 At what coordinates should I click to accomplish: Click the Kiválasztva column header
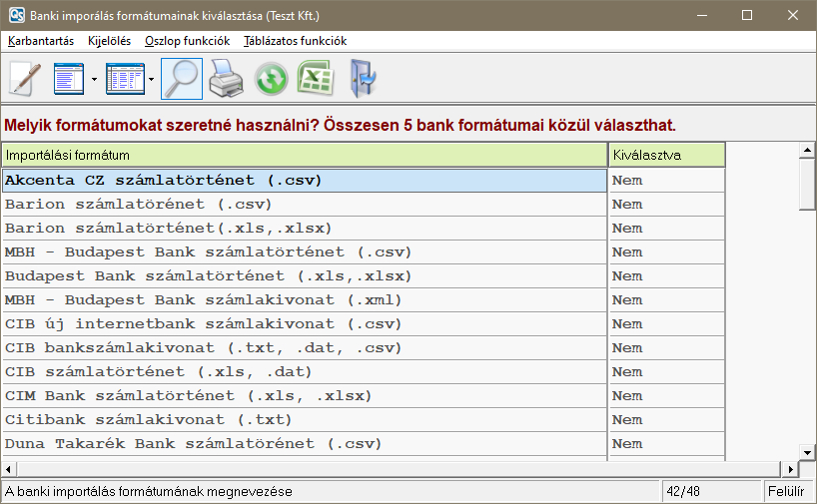[x=666, y=155]
